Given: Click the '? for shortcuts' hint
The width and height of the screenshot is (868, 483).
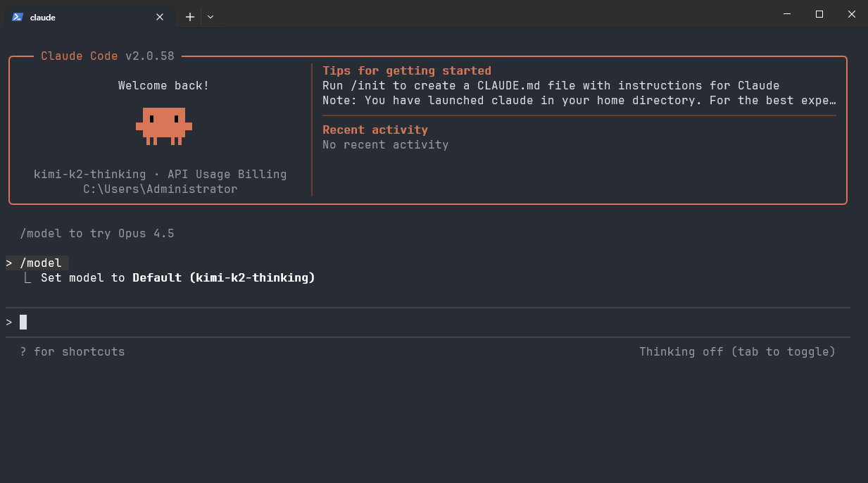Looking at the screenshot, I should click(x=73, y=351).
